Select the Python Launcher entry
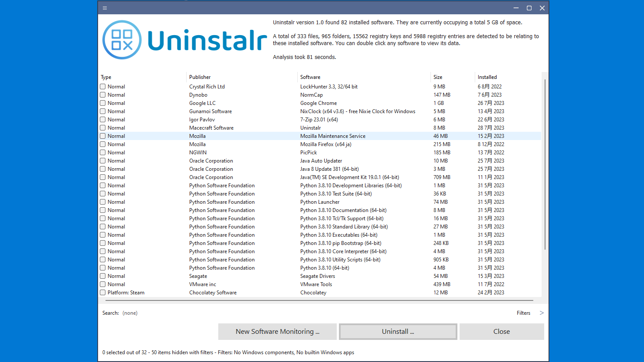This screenshot has width=644, height=362. (x=320, y=202)
